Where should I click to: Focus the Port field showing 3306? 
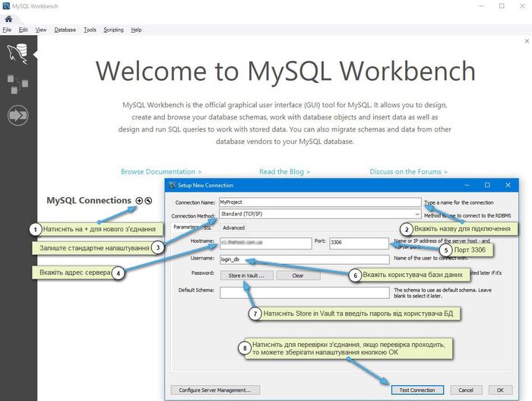point(359,243)
